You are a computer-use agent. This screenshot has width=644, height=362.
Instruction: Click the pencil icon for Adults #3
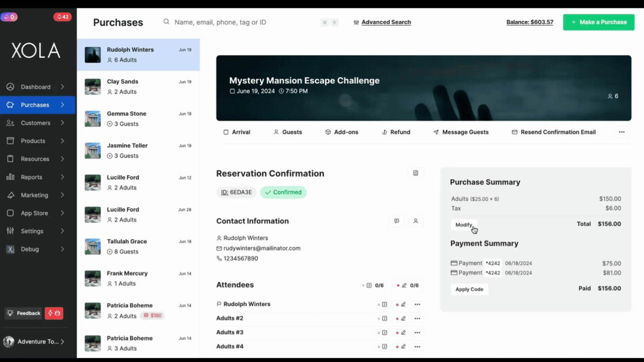(403, 333)
